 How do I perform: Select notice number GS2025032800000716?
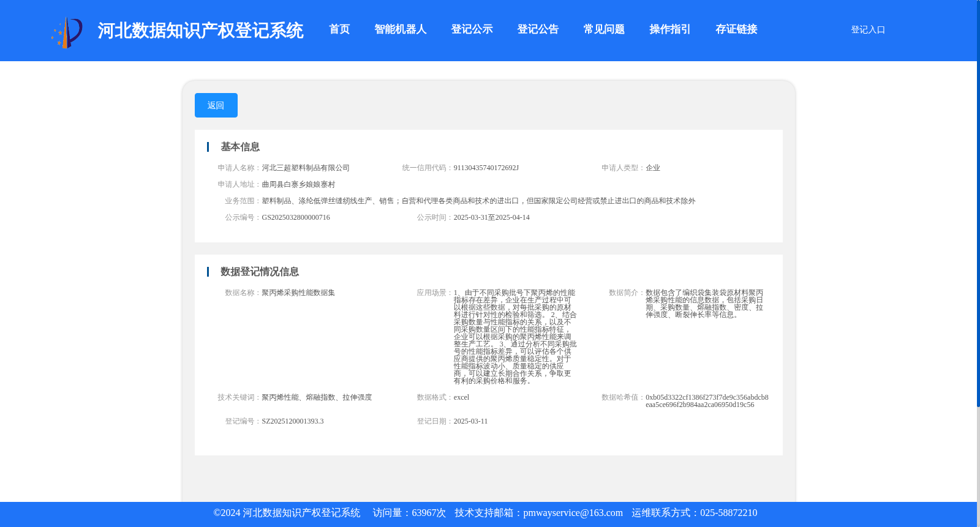click(x=296, y=217)
